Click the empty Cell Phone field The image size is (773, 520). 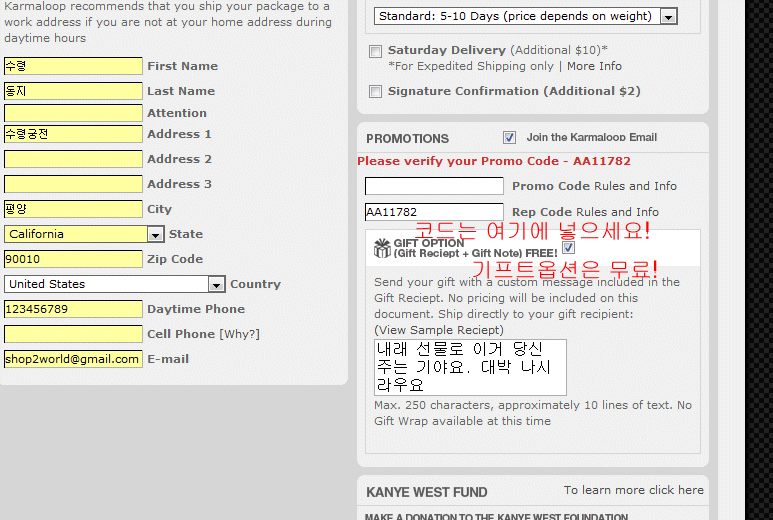tap(73, 334)
